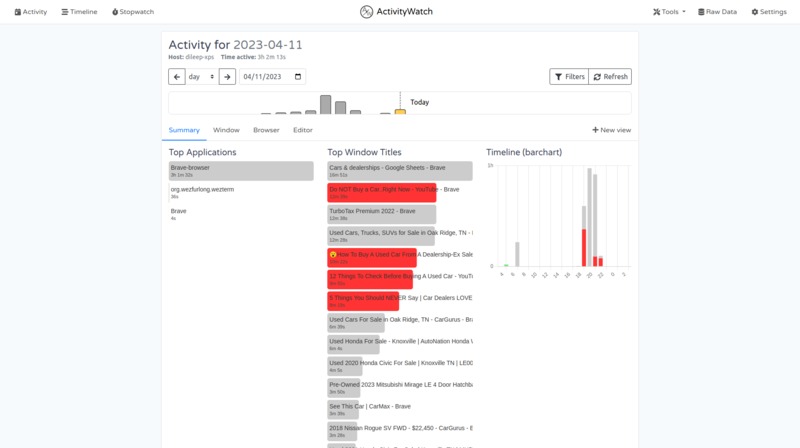This screenshot has height=448, width=800.
Task: Click the Refresh circular arrows icon
Action: [597, 77]
